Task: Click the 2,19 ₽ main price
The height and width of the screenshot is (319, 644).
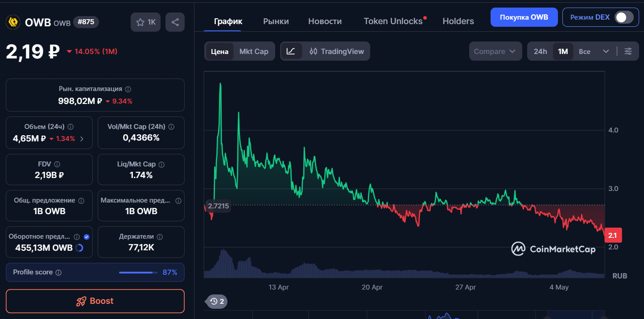Action: (33, 52)
